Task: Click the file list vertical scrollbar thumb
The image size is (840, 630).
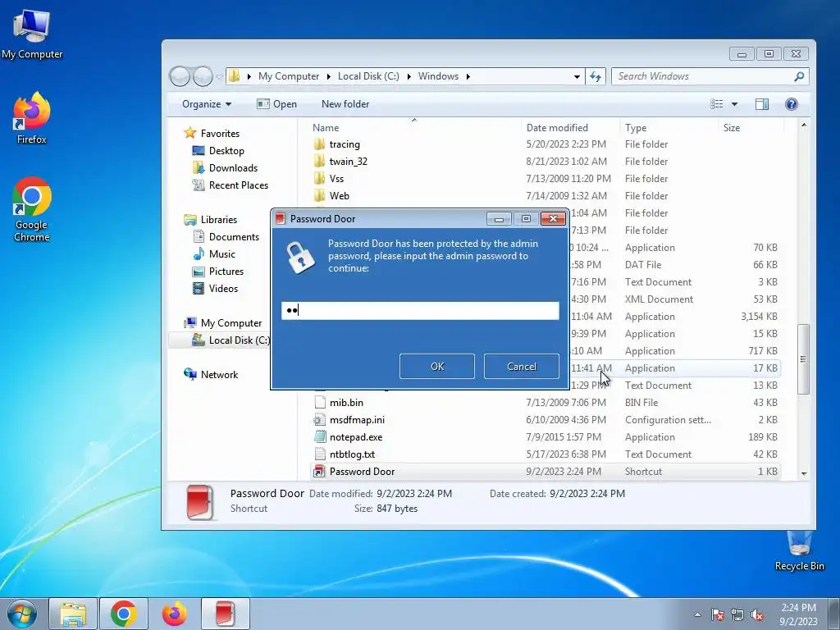Action: click(803, 359)
